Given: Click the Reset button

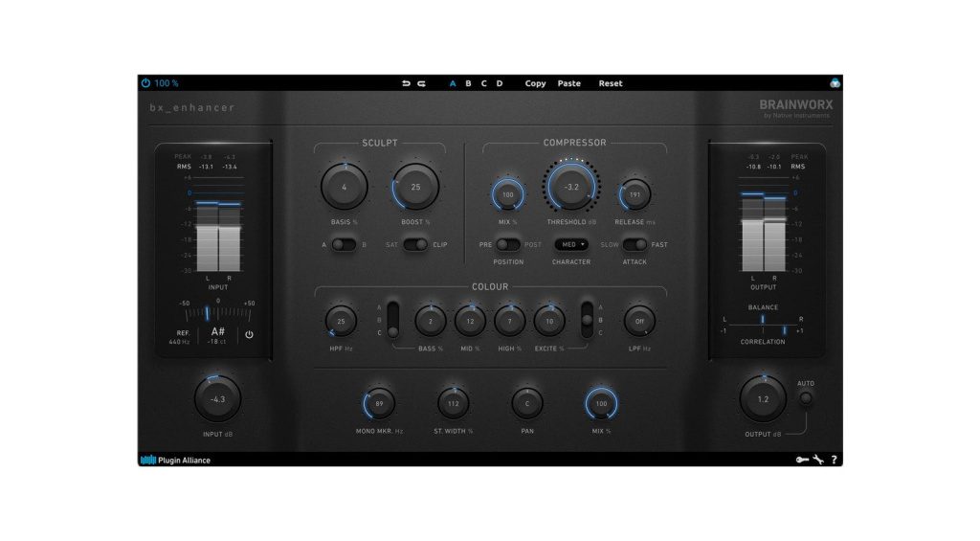Looking at the screenshot, I should pyautogui.click(x=610, y=83).
